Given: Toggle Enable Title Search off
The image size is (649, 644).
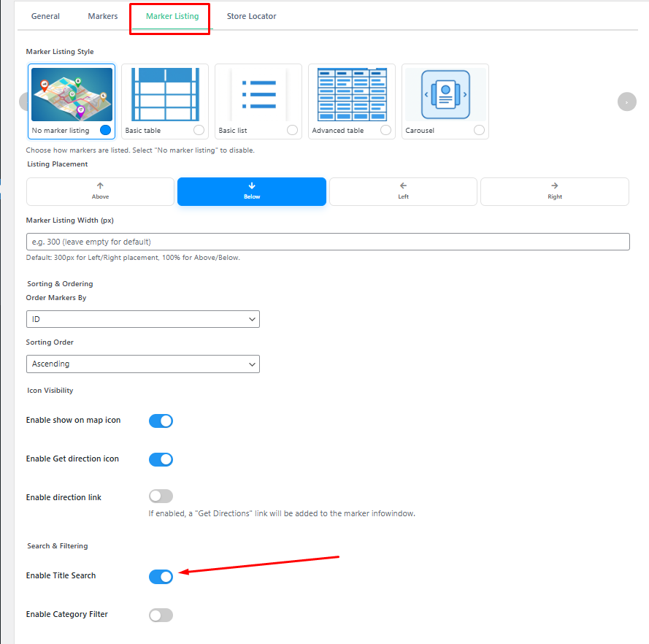Looking at the screenshot, I should [161, 577].
